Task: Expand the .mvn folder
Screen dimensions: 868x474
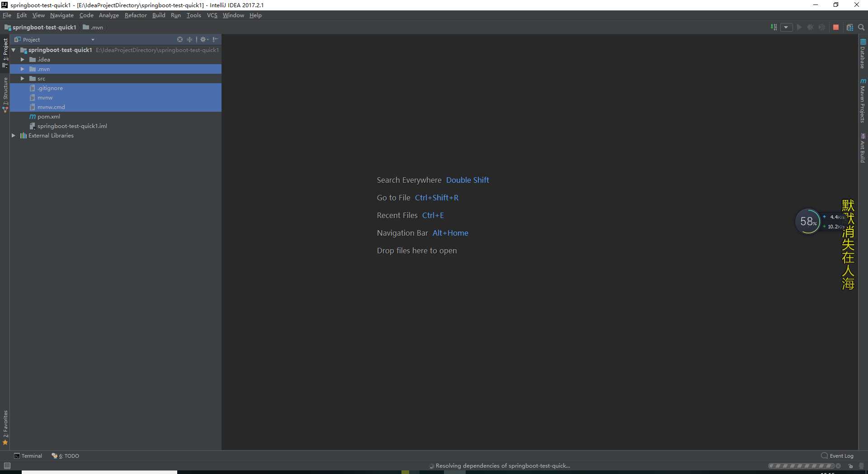Action: click(x=22, y=69)
